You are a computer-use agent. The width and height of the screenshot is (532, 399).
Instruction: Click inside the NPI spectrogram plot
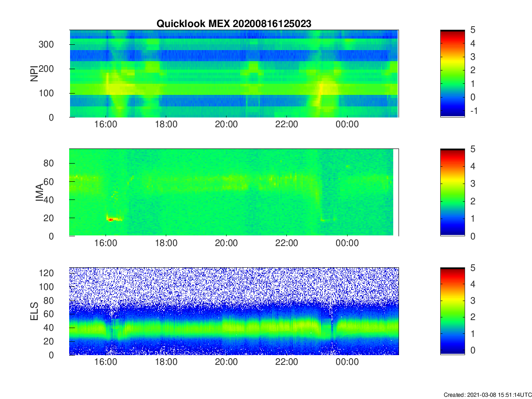tap(234, 74)
